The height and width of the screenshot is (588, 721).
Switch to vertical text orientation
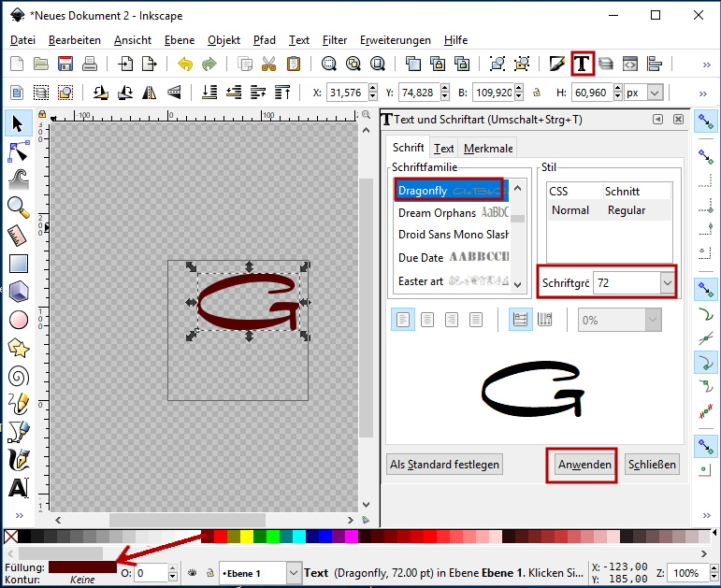545,319
